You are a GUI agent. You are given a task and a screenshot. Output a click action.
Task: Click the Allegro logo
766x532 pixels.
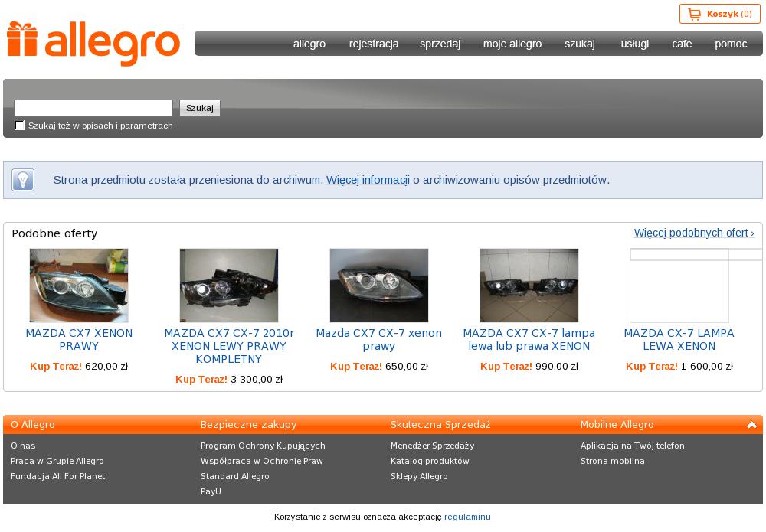tap(93, 43)
